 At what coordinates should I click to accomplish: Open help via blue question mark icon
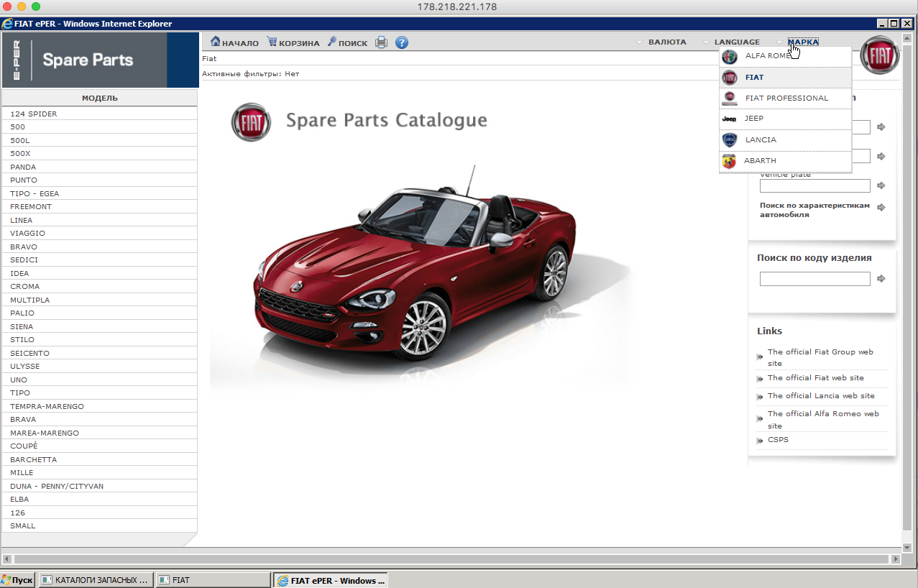402,42
